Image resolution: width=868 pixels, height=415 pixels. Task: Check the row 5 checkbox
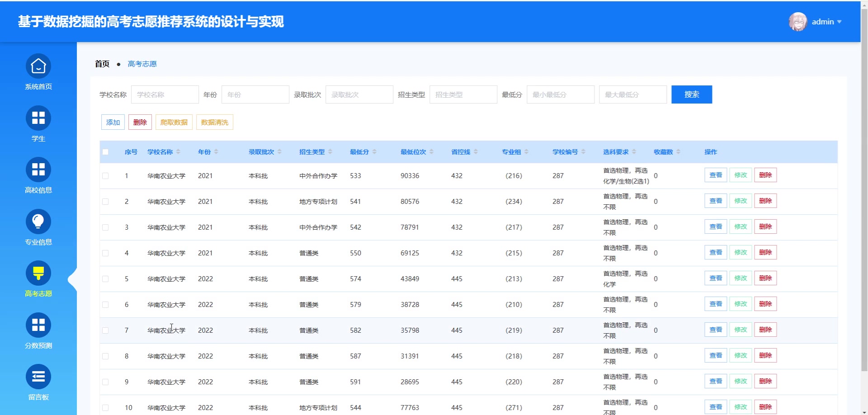[x=105, y=279]
